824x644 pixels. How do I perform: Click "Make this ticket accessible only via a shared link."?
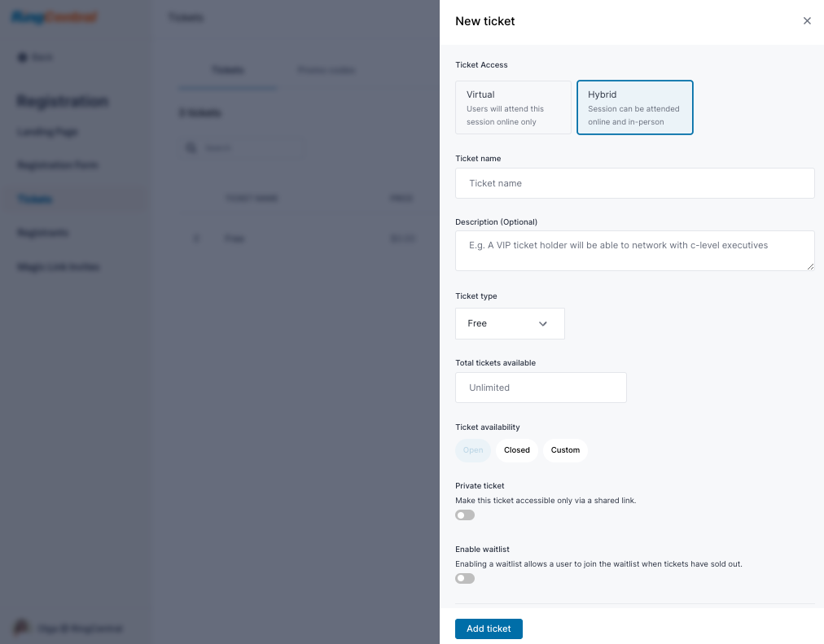(x=546, y=501)
